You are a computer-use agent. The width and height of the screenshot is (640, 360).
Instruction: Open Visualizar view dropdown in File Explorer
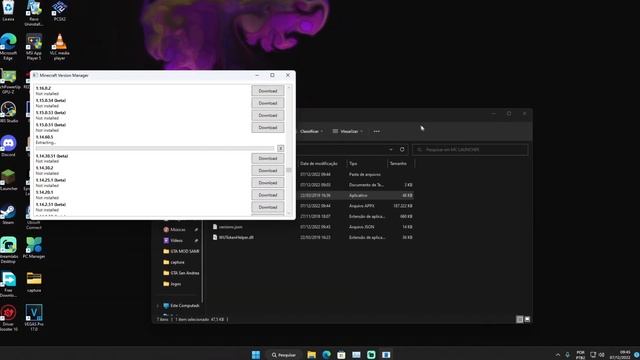(348, 131)
